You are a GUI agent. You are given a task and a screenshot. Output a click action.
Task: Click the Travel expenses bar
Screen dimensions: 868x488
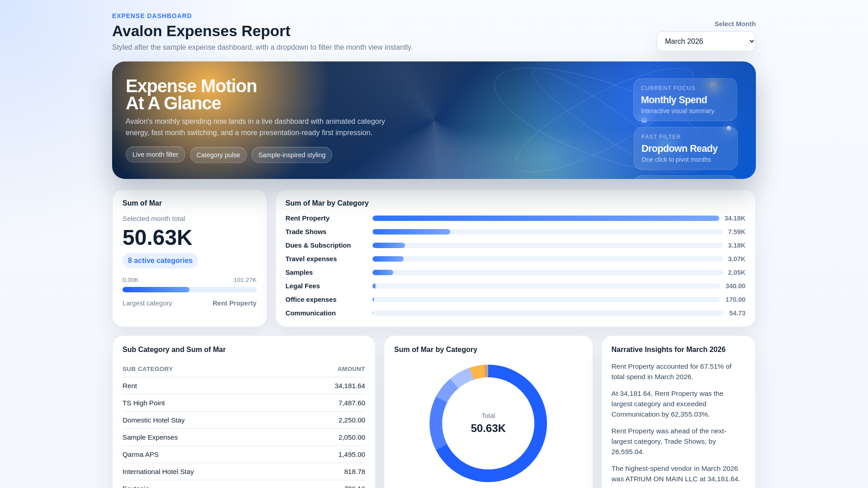click(x=388, y=259)
